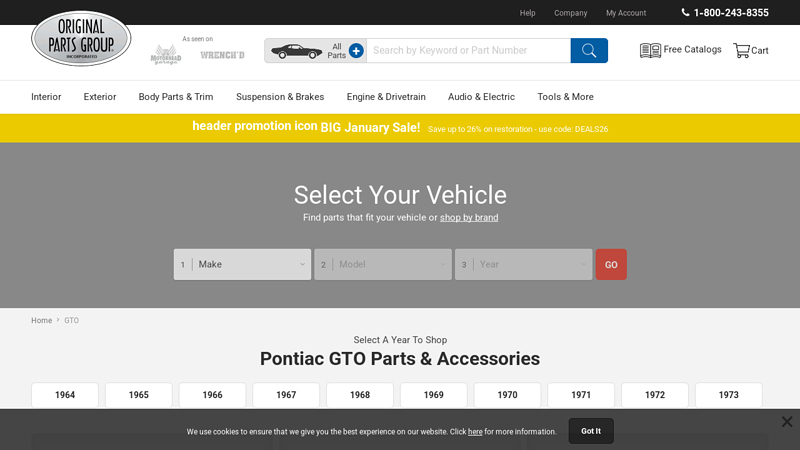The width and height of the screenshot is (800, 450).
Task: Open the Tools & More menu
Action: click(x=565, y=97)
